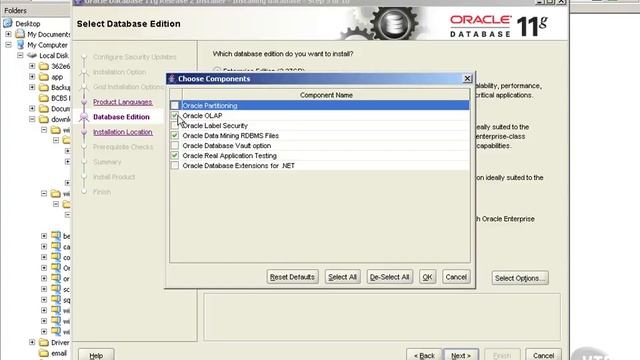This screenshot has width=640, height=360.
Task: Expand the Backup folder node
Action: coord(32,87)
